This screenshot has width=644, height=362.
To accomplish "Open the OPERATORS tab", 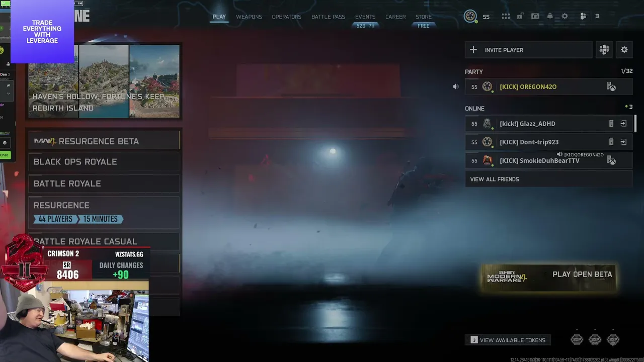I will tap(287, 17).
